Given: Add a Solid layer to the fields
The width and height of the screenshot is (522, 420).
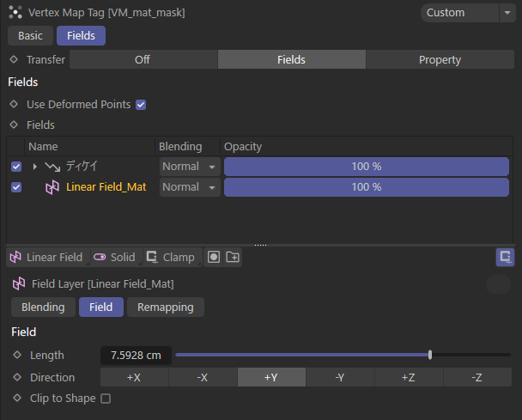Looking at the screenshot, I should [115, 257].
